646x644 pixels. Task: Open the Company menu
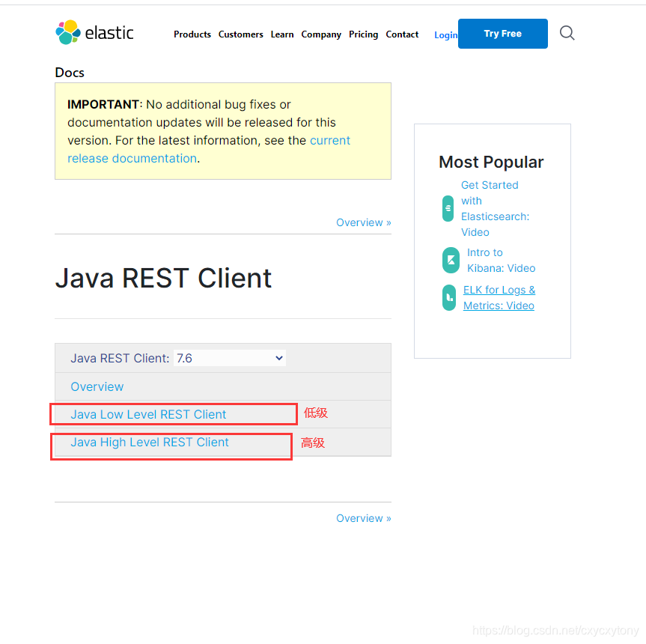[x=321, y=34]
